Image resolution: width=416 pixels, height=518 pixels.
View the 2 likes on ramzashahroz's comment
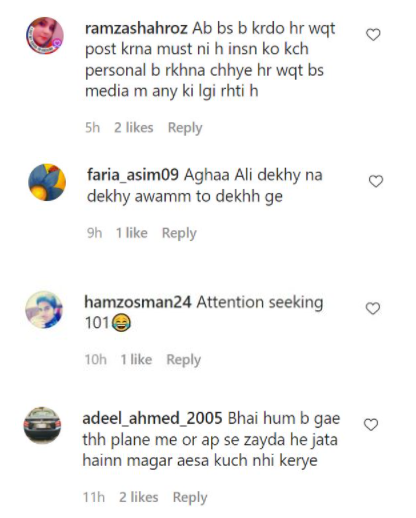[x=134, y=128]
